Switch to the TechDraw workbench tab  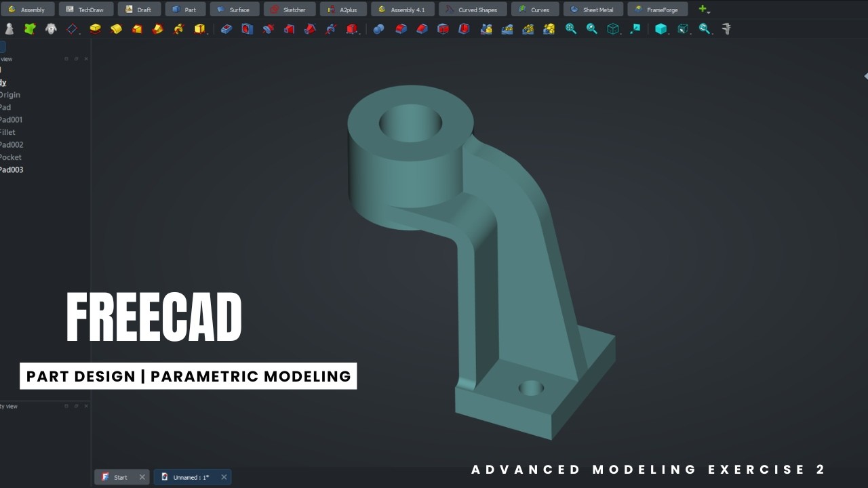click(x=85, y=9)
